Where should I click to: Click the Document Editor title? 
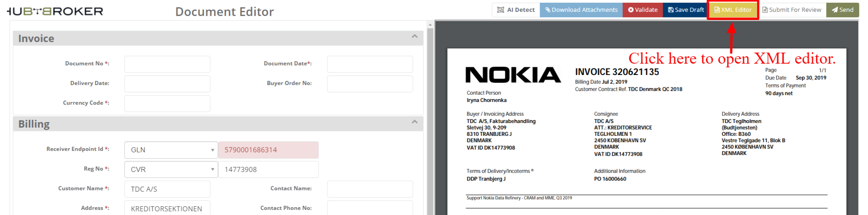coord(225,12)
